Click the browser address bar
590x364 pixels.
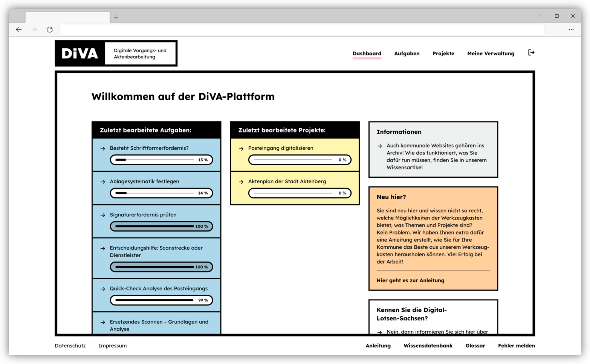(301, 29)
